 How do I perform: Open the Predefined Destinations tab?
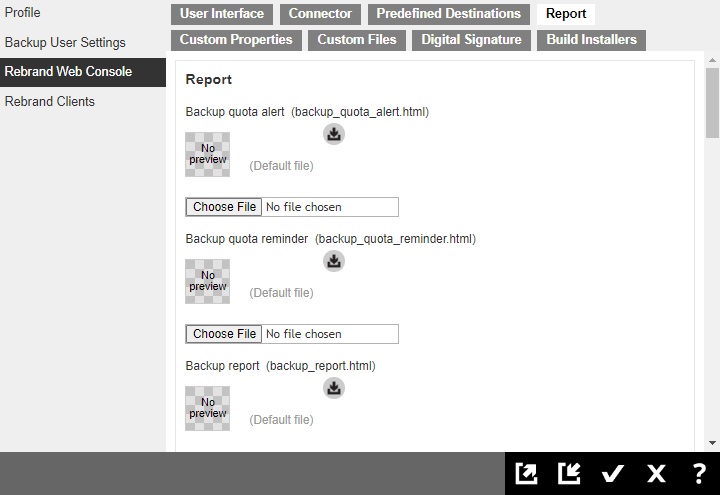(x=449, y=14)
